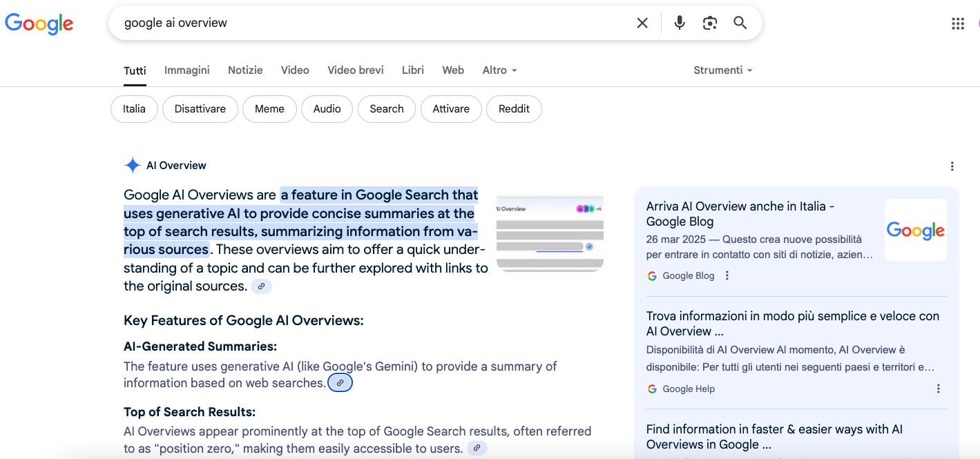The width and height of the screenshot is (980, 459).
Task: Click the 'Google Help' source name
Action: tap(689, 389)
